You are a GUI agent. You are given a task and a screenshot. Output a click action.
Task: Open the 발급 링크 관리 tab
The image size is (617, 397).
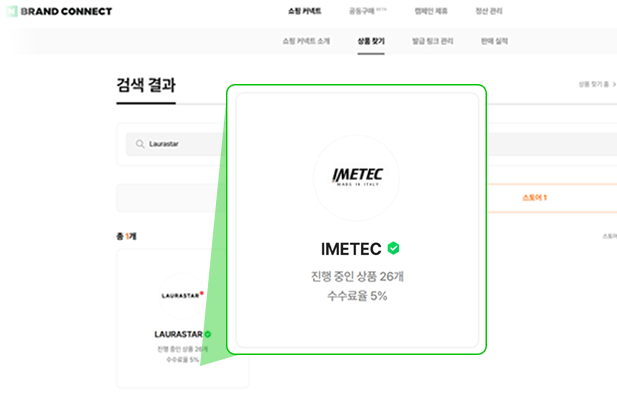pyautogui.click(x=432, y=41)
